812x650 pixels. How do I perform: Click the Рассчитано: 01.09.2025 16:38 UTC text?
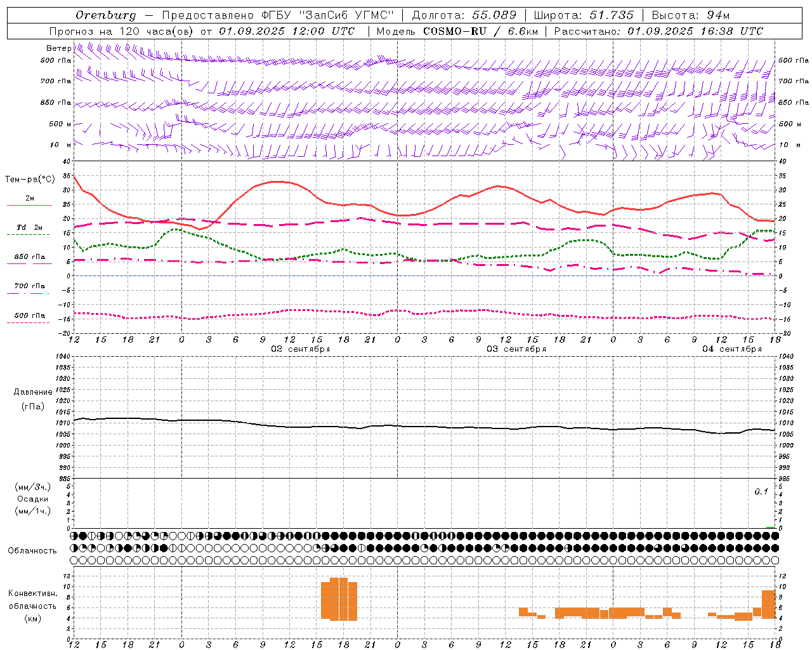point(658,31)
